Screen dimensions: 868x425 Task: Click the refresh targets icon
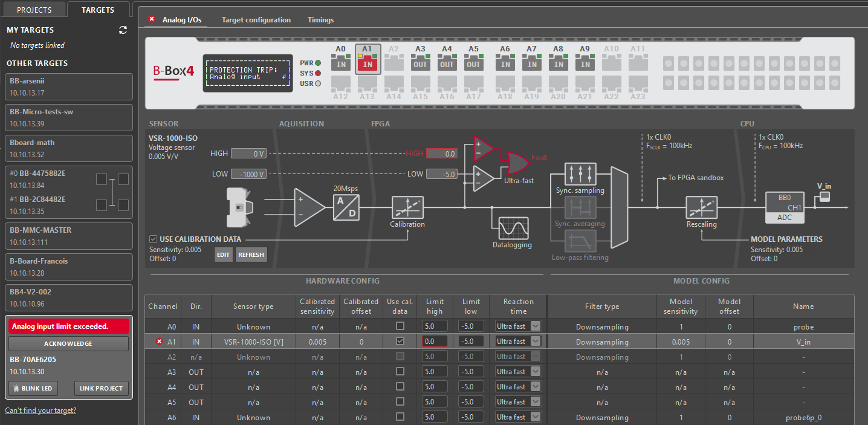123,30
